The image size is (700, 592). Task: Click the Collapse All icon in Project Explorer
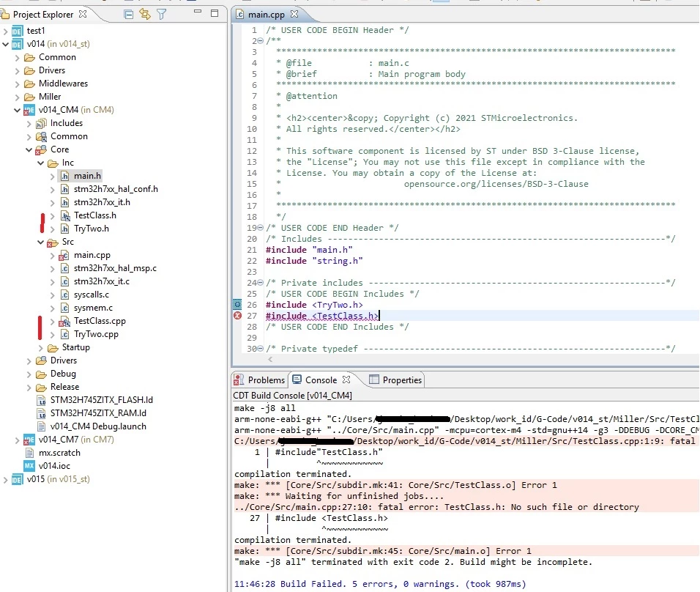pyautogui.click(x=129, y=15)
